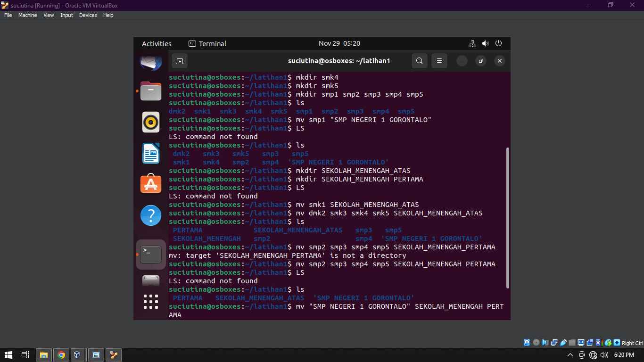The height and width of the screenshot is (362, 644).
Task: Open the terminal hamburger menu
Action: pyautogui.click(x=439, y=61)
